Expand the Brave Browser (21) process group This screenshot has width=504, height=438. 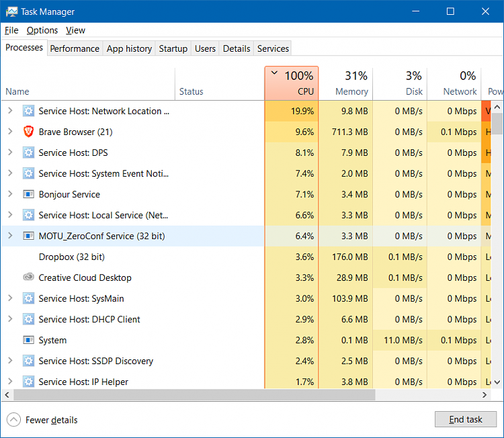tap(9, 132)
